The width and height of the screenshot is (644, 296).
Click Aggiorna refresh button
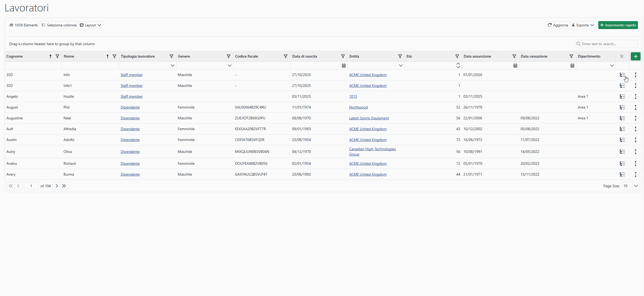[558, 25]
